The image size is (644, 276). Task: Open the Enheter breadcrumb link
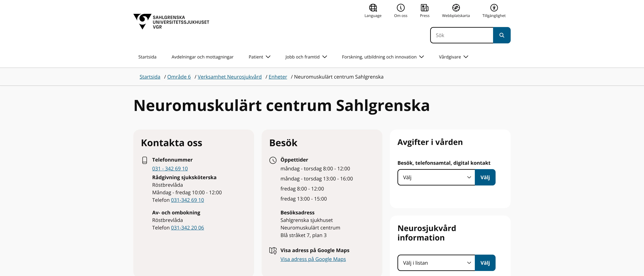278,77
